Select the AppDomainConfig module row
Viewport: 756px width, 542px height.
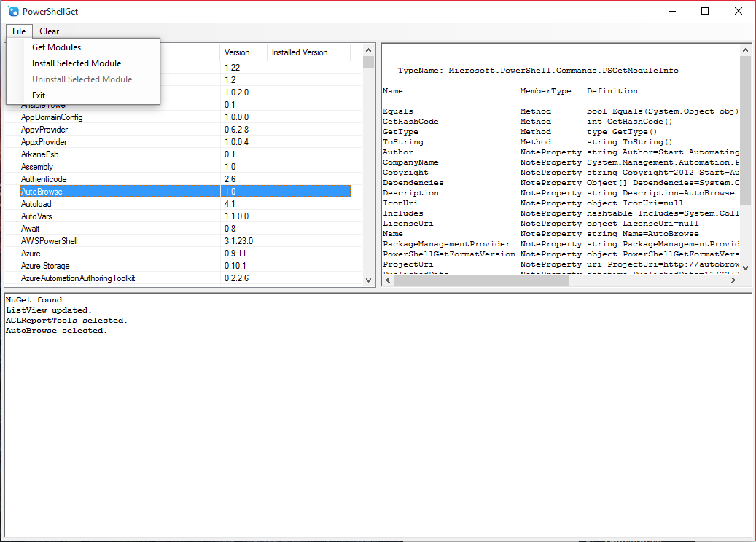185,117
